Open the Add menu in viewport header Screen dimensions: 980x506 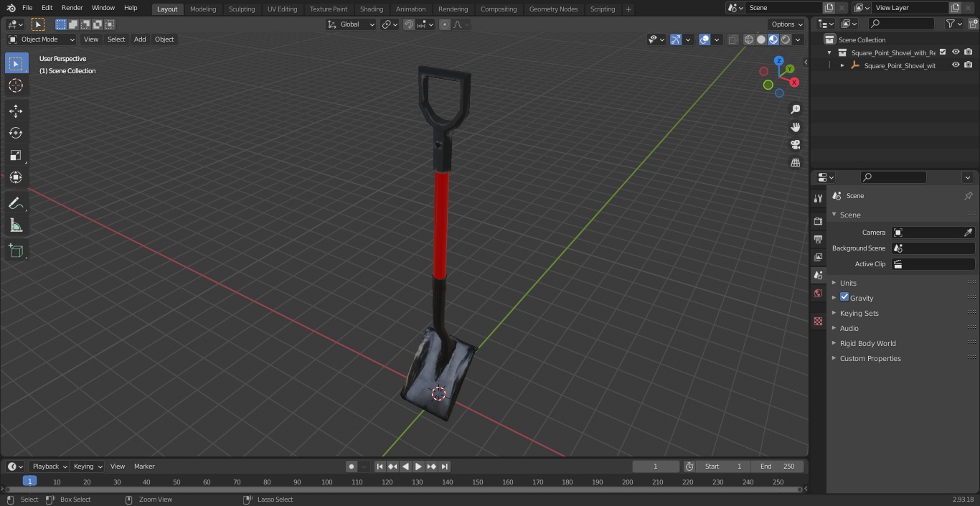140,39
